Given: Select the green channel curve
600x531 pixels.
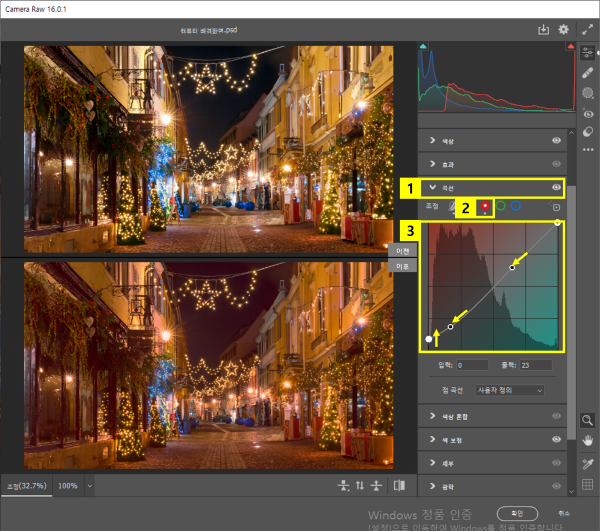Looking at the screenshot, I should (x=500, y=206).
